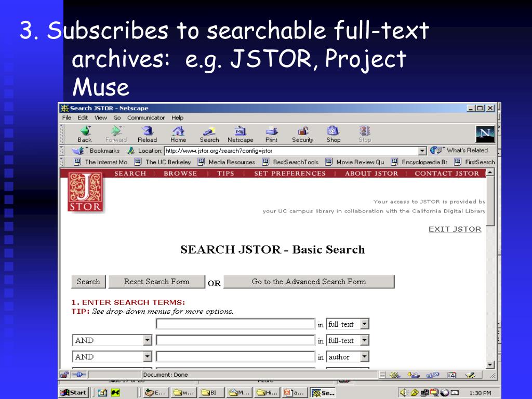Open the Help menu
This screenshot has width=532, height=399.
(x=178, y=118)
